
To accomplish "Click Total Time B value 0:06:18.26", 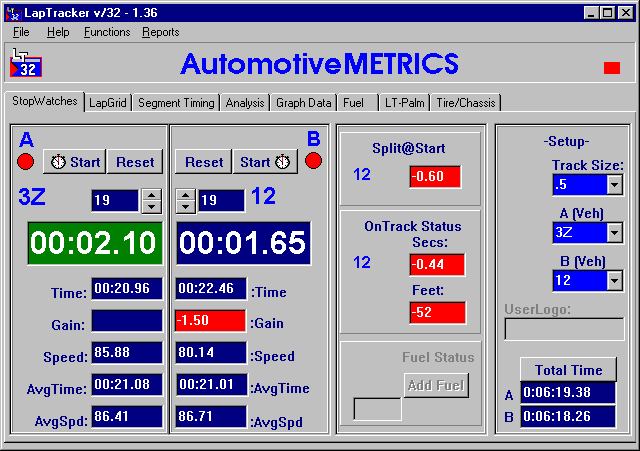I will tap(568, 417).
